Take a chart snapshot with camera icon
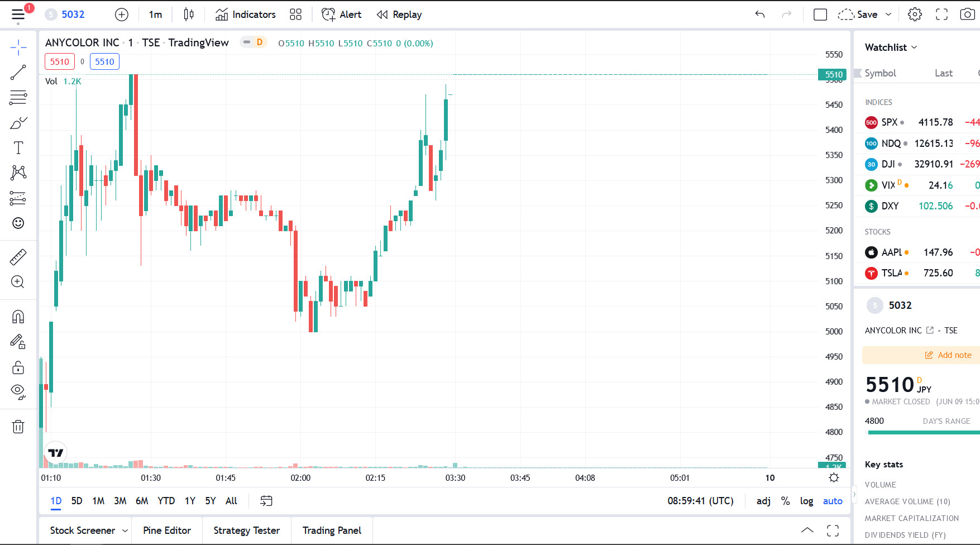 [x=967, y=15]
